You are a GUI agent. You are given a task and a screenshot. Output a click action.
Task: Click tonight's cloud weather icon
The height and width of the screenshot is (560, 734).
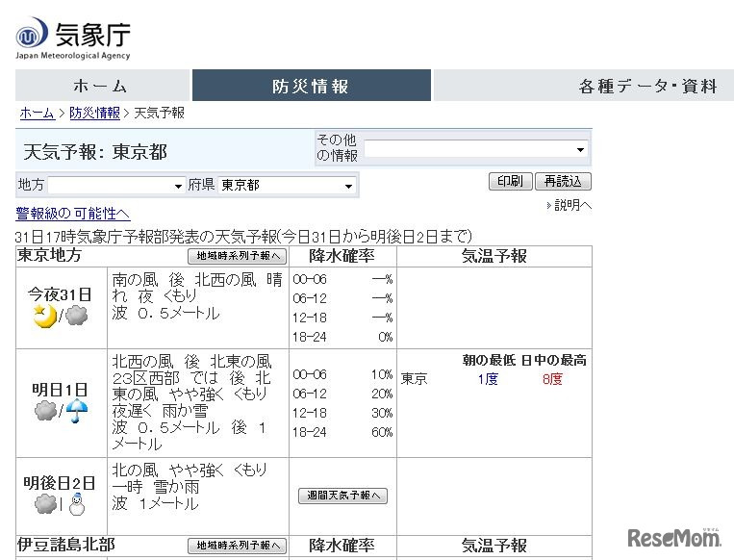76,316
